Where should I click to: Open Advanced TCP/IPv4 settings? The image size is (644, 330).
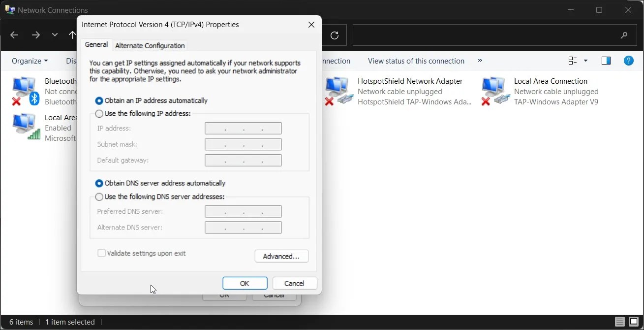coord(281,256)
